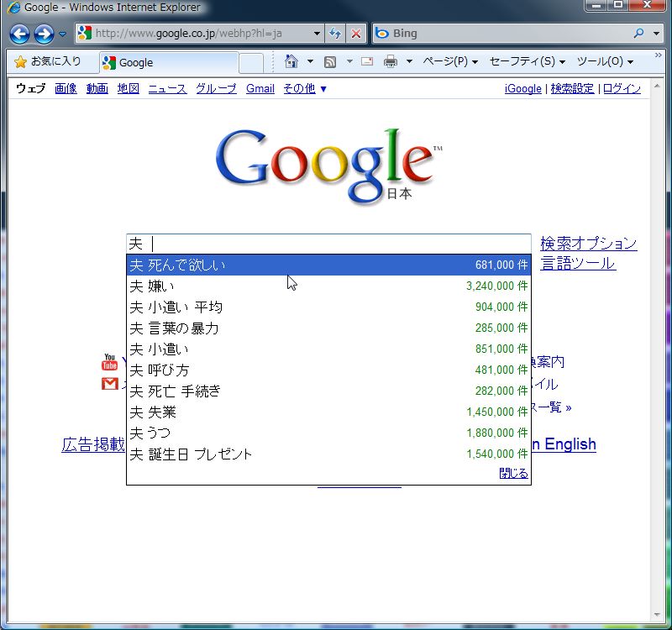Open the ページ(P) dropdown menu
This screenshot has height=630, width=672.
pos(449,61)
